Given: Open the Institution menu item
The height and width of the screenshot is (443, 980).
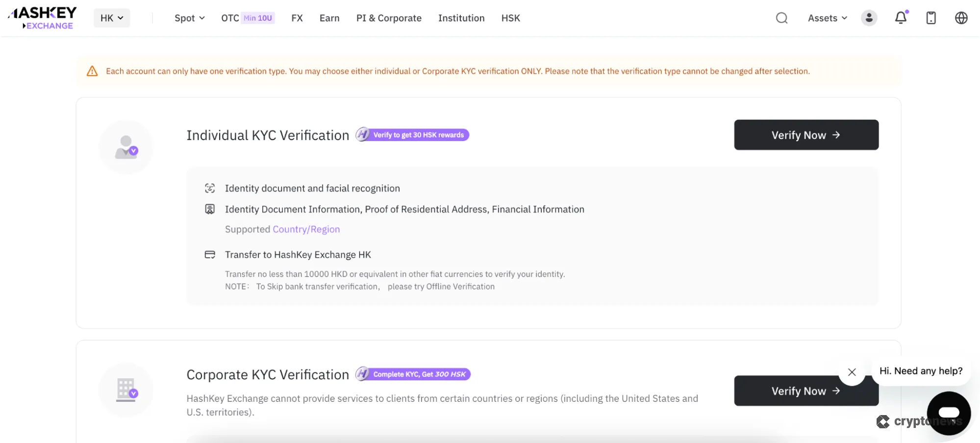Looking at the screenshot, I should (461, 18).
